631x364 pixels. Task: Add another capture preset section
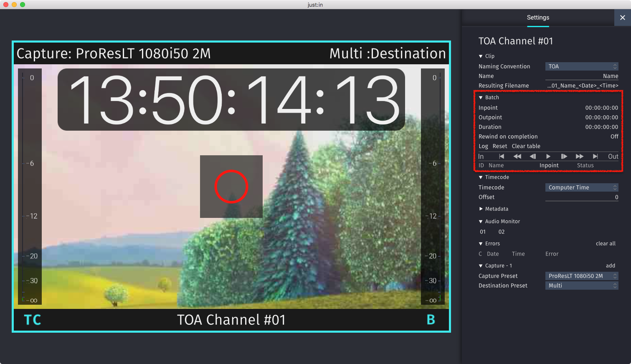[611, 265]
